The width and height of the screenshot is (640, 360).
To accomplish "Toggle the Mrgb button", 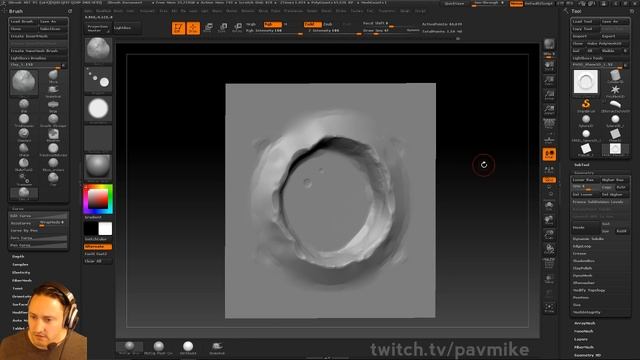I will pos(251,24).
